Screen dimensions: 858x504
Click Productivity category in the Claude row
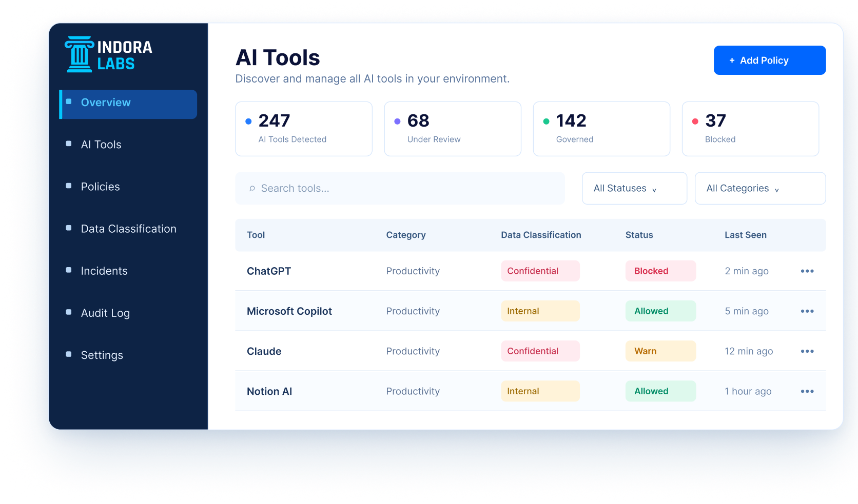coord(413,351)
